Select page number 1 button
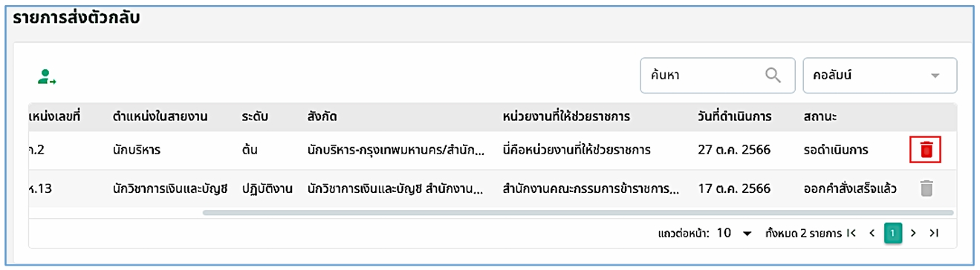 click(892, 233)
